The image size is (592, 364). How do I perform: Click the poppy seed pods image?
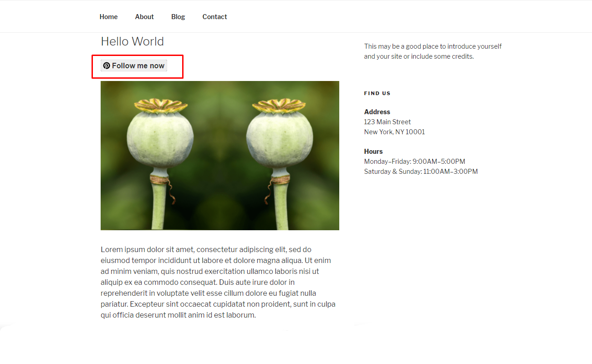point(220,156)
